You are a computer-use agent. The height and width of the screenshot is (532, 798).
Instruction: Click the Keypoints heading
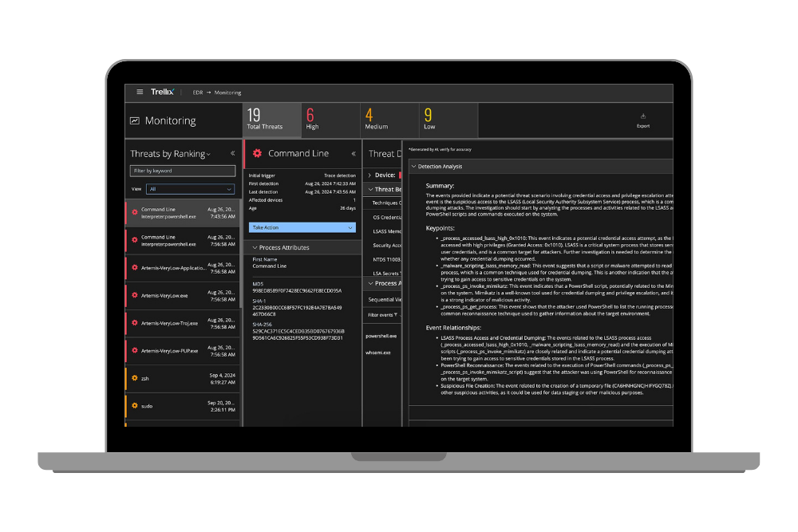click(440, 228)
